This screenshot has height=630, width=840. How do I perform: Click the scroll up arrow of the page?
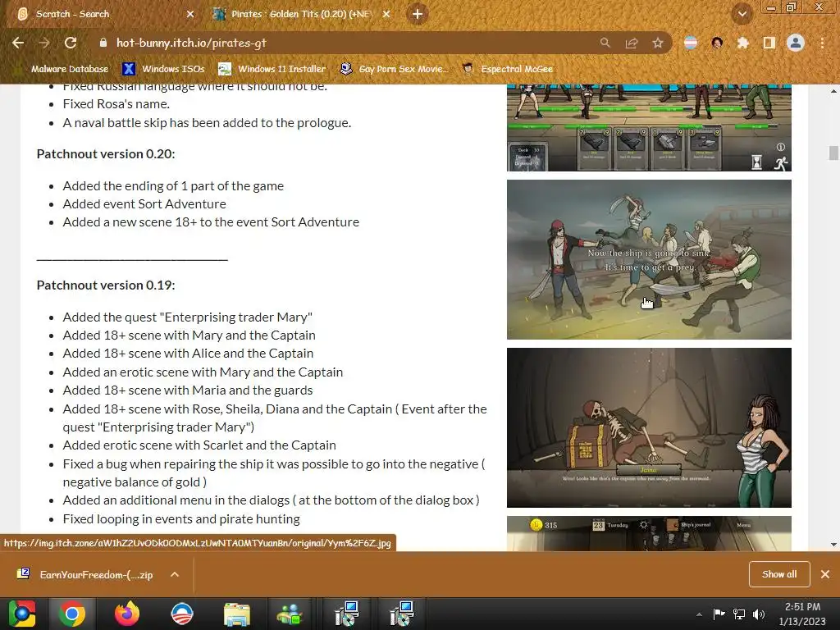pyautogui.click(x=833, y=91)
